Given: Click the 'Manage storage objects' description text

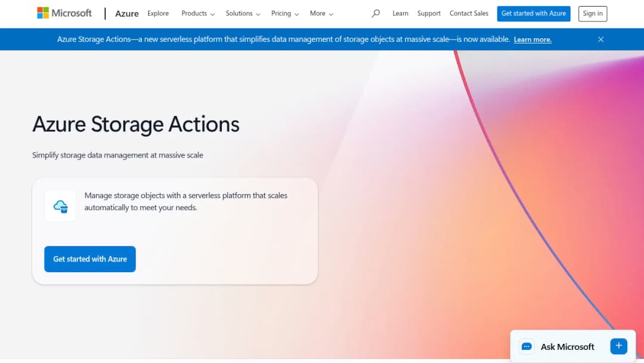Looking at the screenshot, I should (x=185, y=201).
